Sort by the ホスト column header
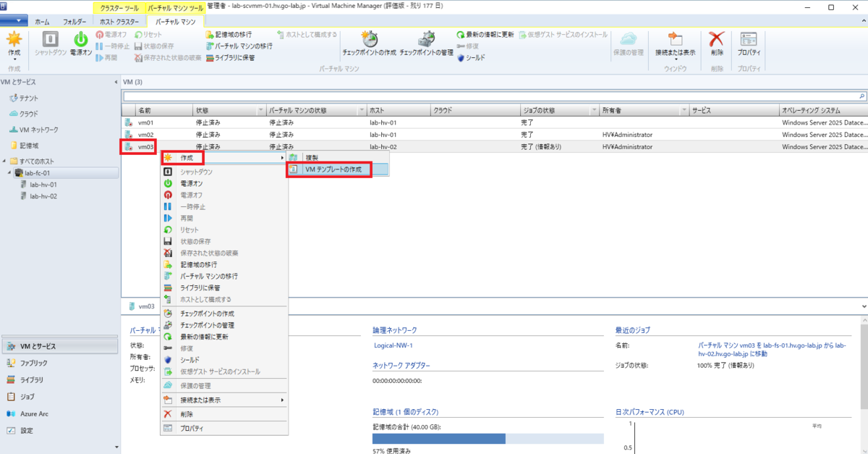 (399, 111)
